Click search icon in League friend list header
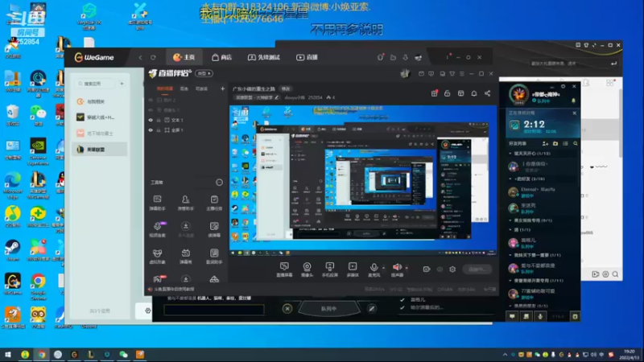Viewport: 644px width, 362px height. tap(575, 144)
